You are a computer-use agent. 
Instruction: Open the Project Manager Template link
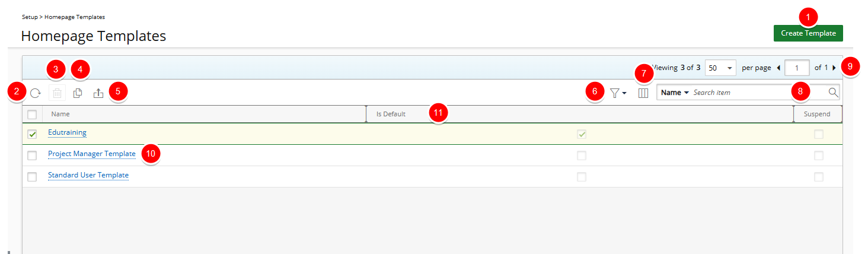point(92,154)
